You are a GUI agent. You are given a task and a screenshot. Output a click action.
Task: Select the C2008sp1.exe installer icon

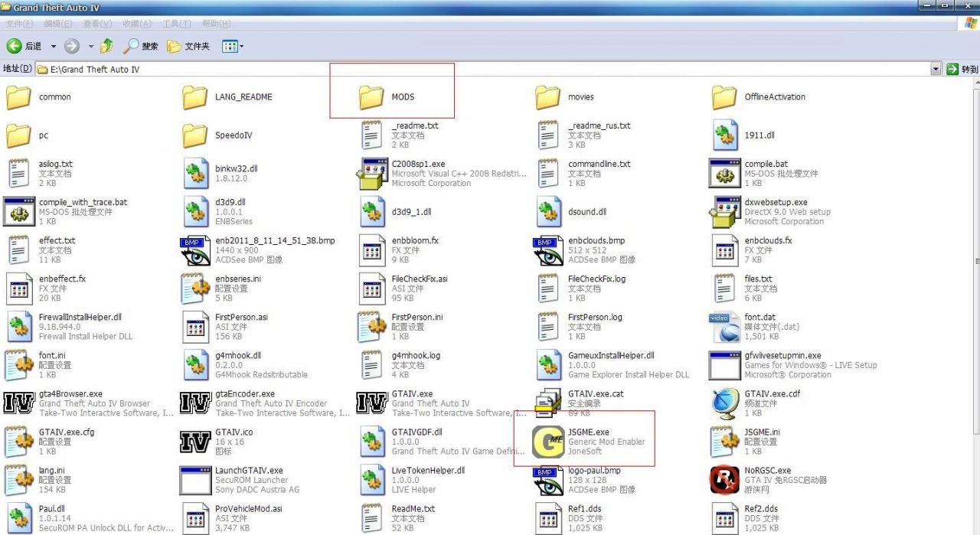(372, 174)
